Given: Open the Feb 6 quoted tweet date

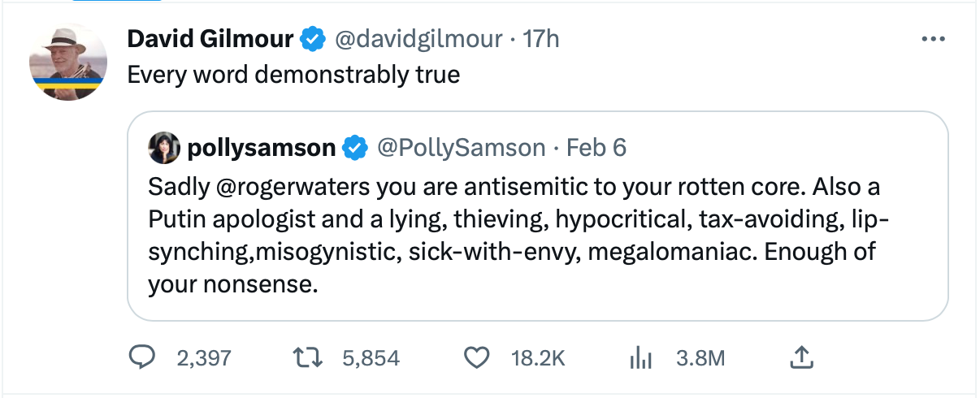Looking at the screenshot, I should (x=596, y=147).
